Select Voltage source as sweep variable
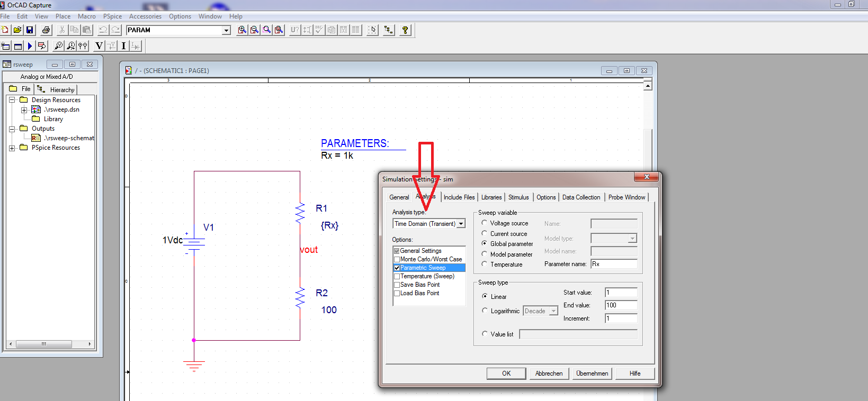868x401 pixels. click(x=485, y=223)
